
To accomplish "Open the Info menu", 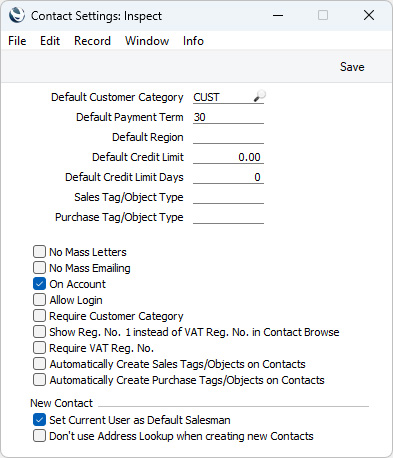I will [193, 41].
